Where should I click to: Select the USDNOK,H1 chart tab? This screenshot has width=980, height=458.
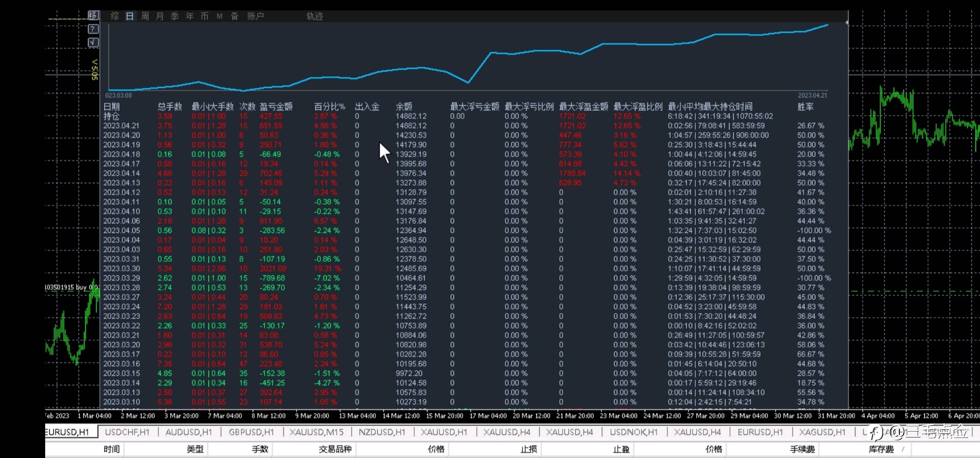pos(634,432)
